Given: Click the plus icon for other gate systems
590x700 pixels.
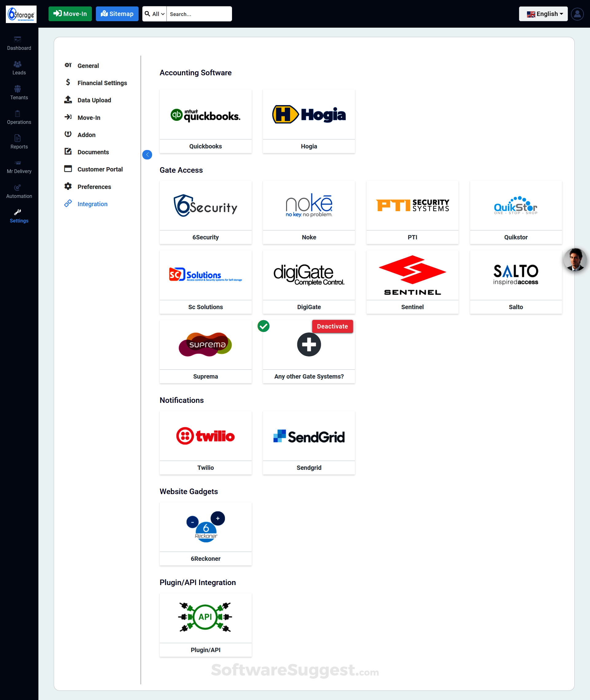Looking at the screenshot, I should pyautogui.click(x=309, y=344).
